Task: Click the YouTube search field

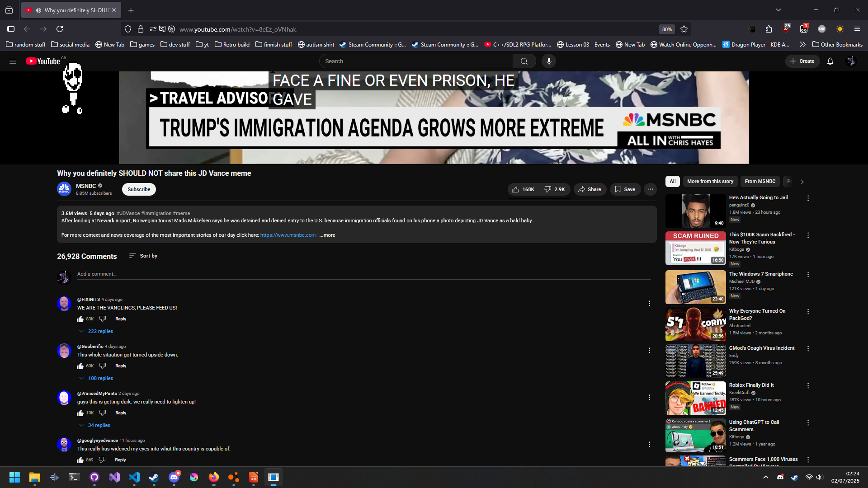Action: click(x=416, y=61)
